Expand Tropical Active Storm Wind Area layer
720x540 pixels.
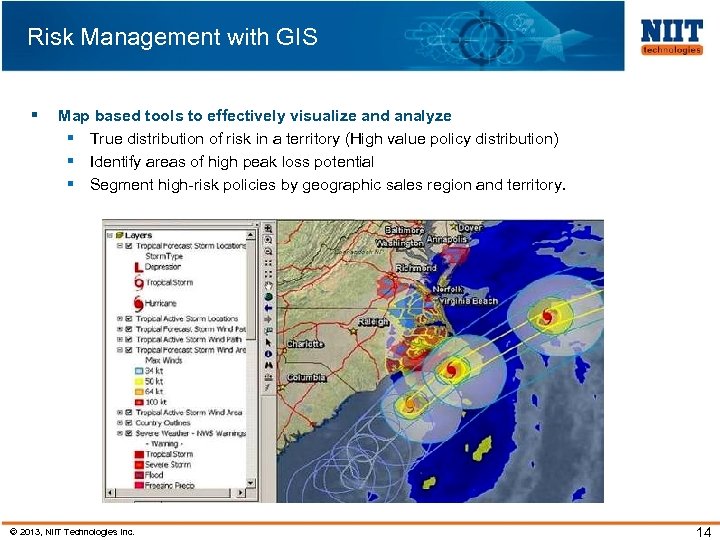(x=120, y=412)
